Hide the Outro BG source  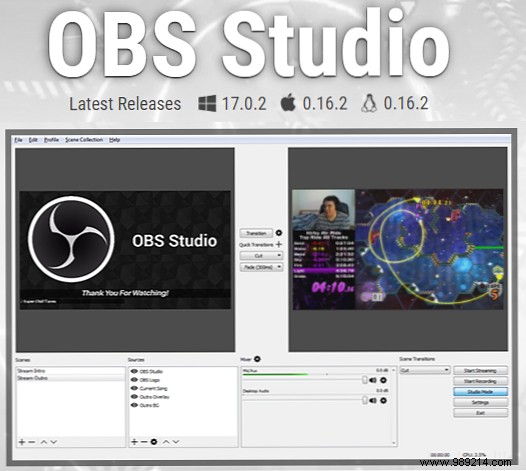(134, 405)
